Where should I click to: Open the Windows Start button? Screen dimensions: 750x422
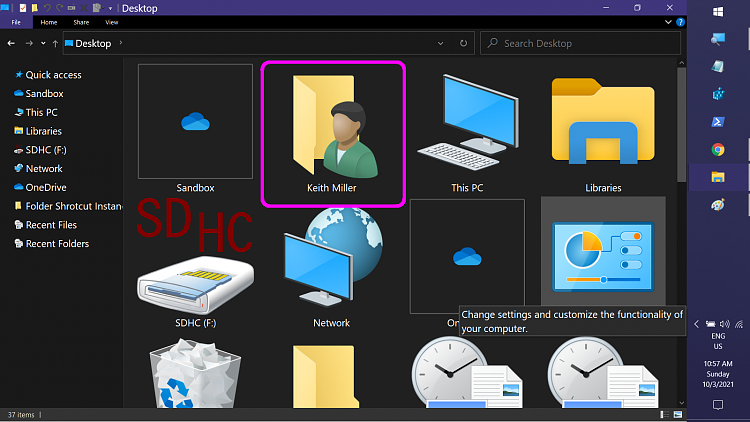pos(718,11)
